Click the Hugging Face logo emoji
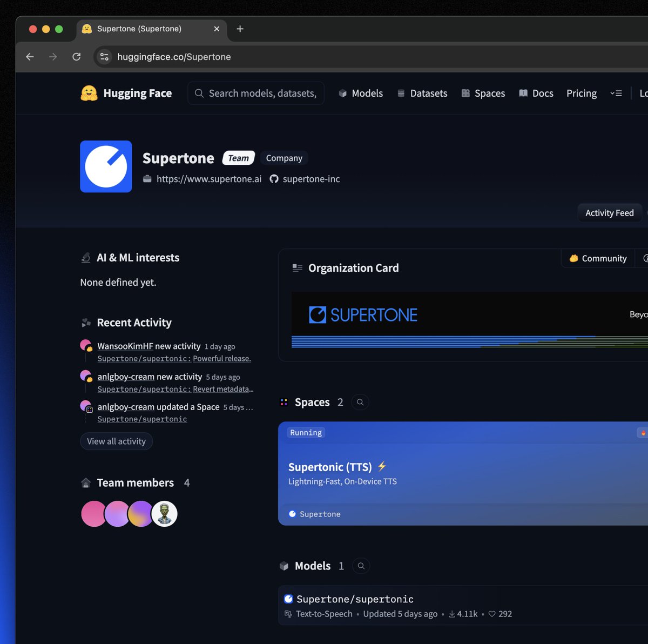The image size is (648, 644). point(89,93)
